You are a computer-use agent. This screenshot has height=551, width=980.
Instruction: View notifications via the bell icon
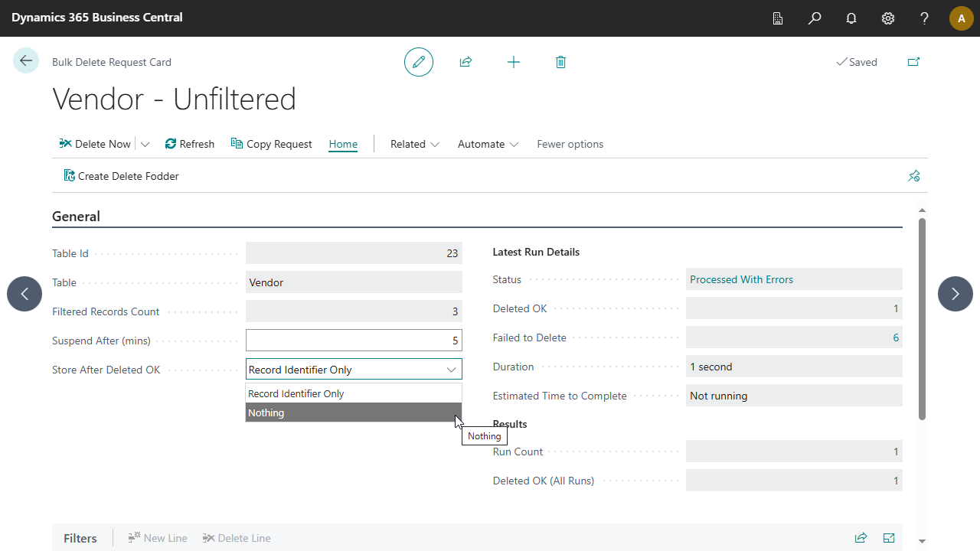(x=851, y=18)
